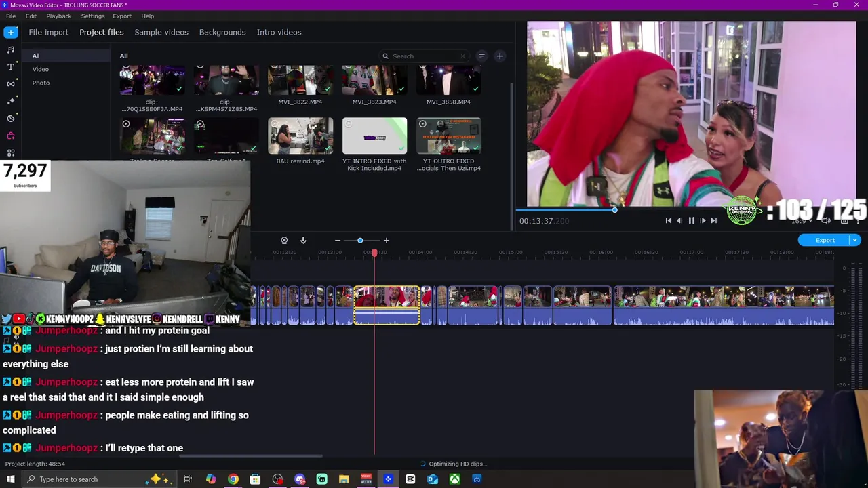Image resolution: width=868 pixels, height=488 pixels.
Task: Click the blue Export button
Action: pos(825,240)
